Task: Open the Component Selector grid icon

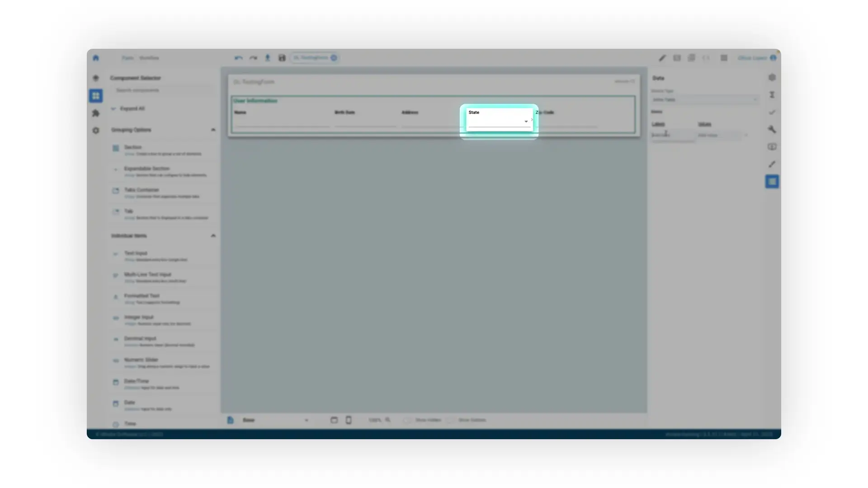Action: 96,96
